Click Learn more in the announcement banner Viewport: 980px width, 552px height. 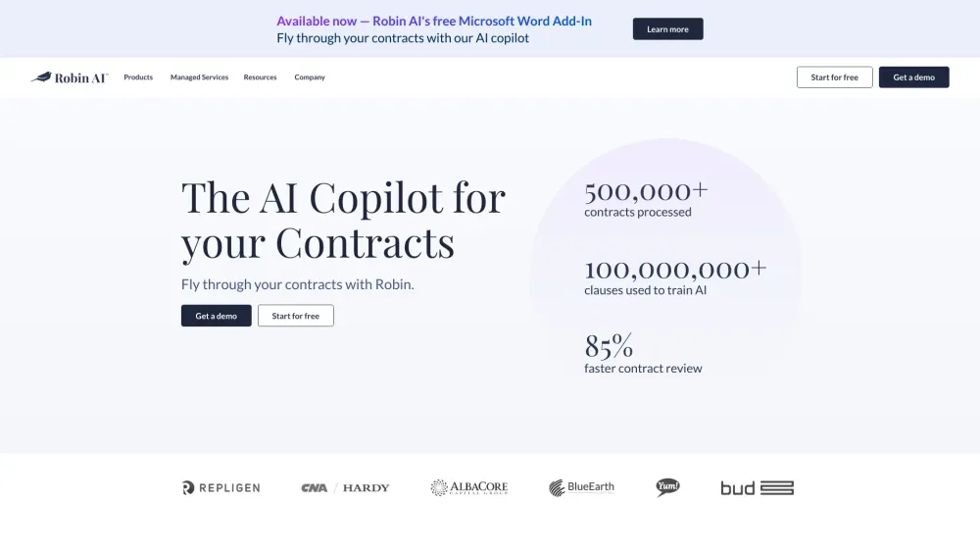coord(667,28)
